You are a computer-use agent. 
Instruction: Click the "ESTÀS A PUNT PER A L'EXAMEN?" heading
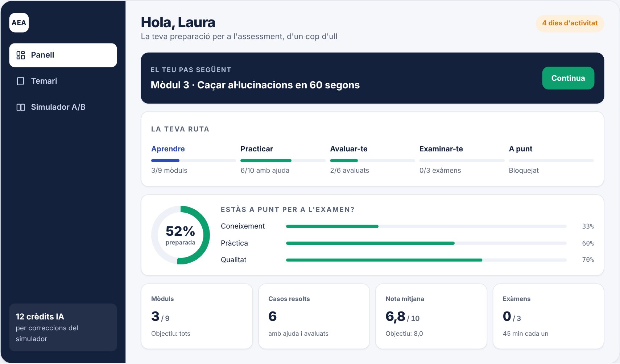tap(288, 210)
